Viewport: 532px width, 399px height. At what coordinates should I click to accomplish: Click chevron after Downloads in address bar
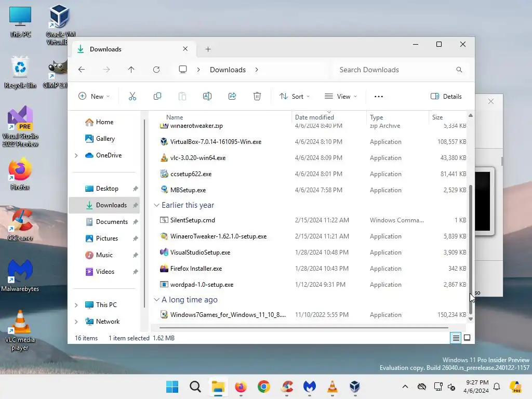pyautogui.click(x=257, y=70)
